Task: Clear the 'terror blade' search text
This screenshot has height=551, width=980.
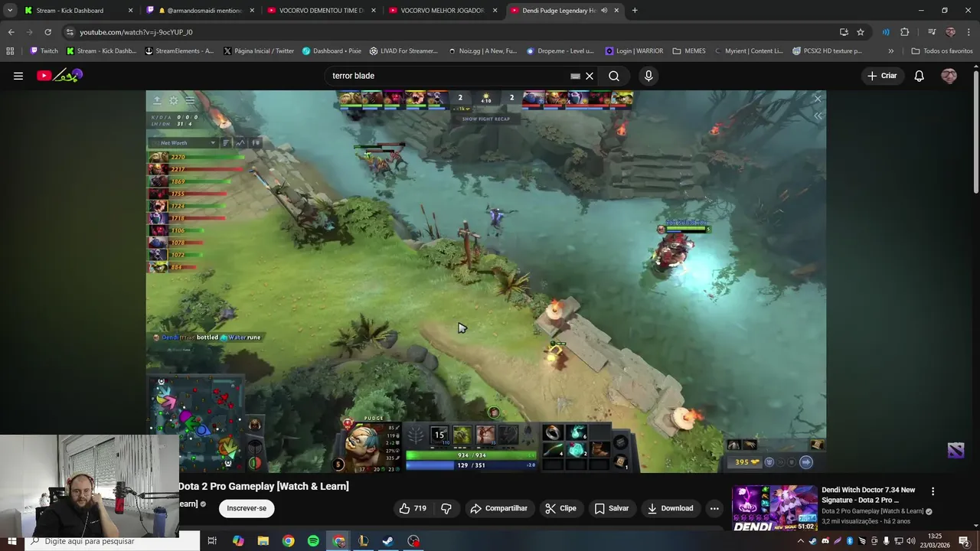Action: coord(590,76)
